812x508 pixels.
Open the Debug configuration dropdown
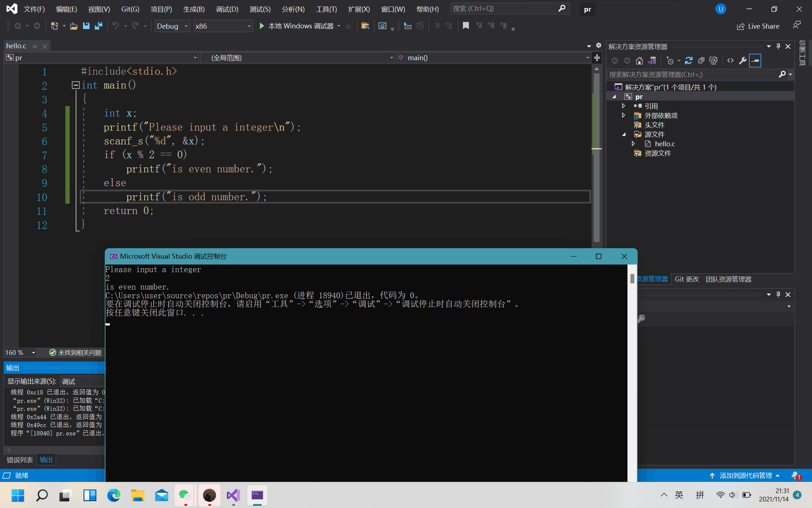[172, 26]
